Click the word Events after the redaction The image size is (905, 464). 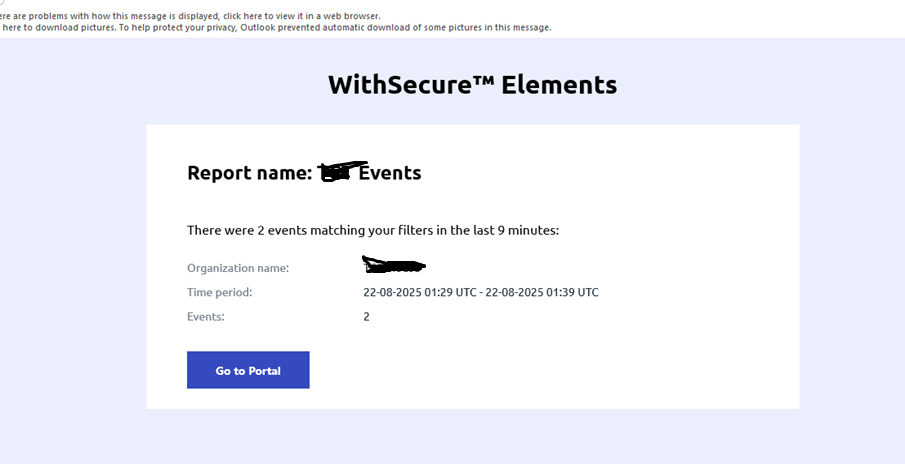pos(390,173)
